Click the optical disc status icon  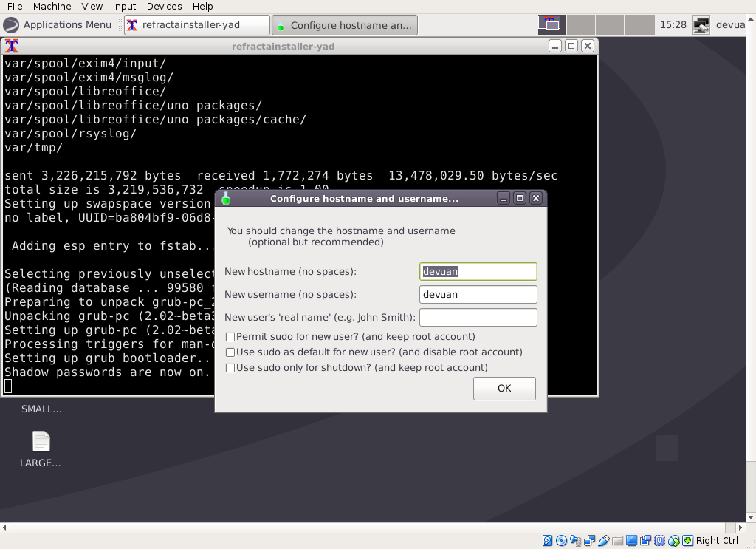(x=561, y=540)
